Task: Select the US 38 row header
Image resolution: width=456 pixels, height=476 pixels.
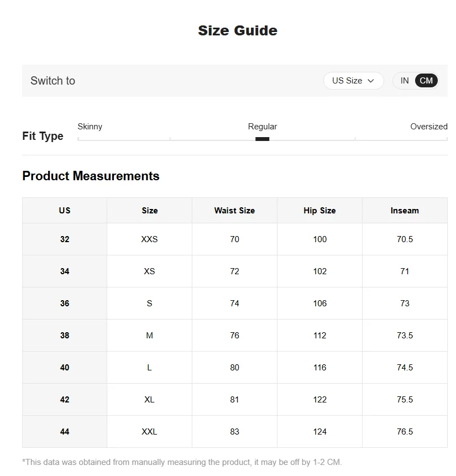Action: pyautogui.click(x=65, y=336)
